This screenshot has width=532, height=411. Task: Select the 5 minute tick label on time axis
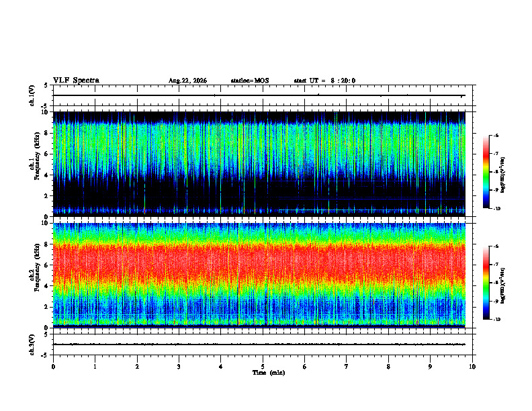click(x=263, y=367)
